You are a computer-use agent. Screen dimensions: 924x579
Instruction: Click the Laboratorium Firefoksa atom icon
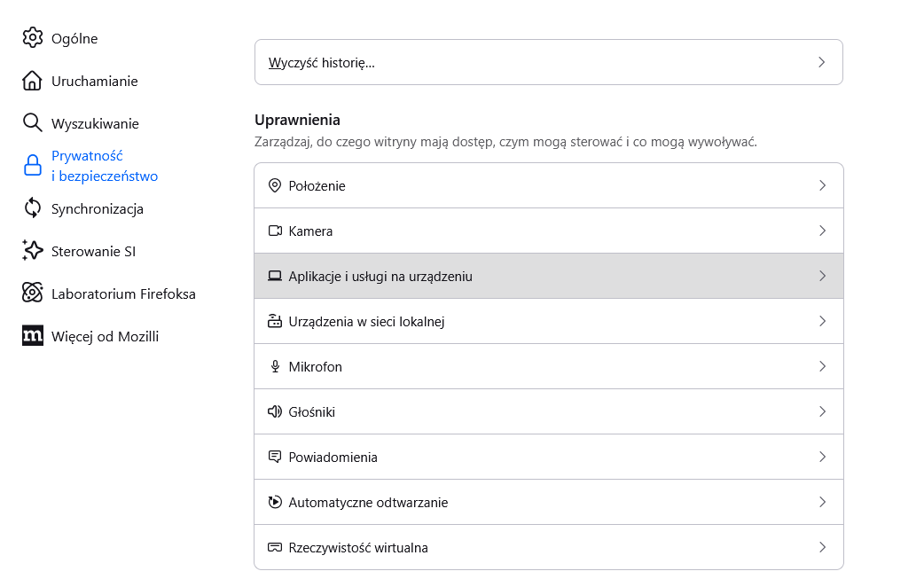(x=33, y=293)
